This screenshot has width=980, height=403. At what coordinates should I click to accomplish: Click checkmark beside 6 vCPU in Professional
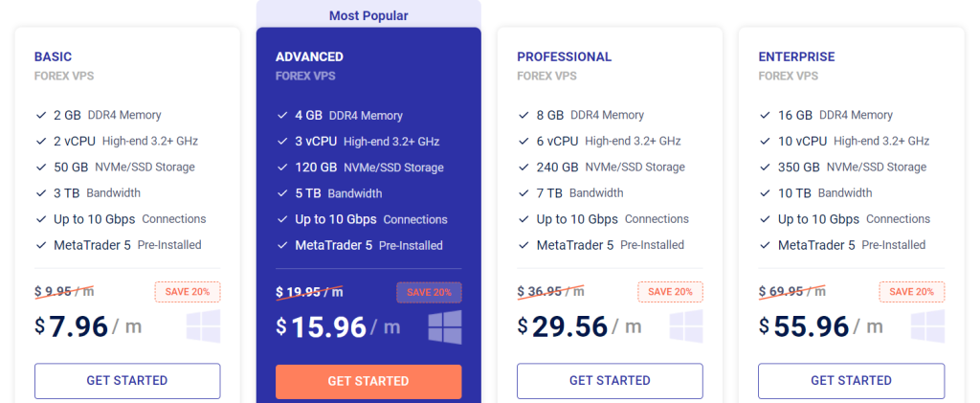click(523, 141)
